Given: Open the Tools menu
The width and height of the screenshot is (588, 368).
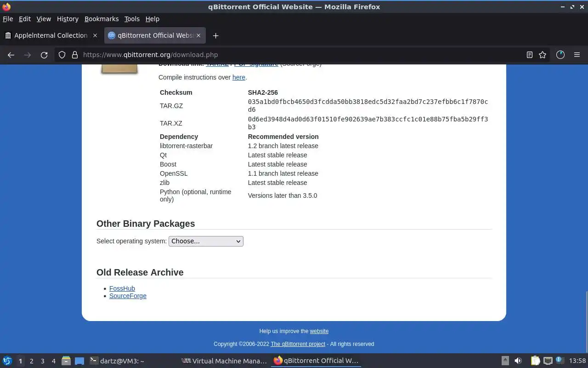Looking at the screenshot, I should [132, 19].
